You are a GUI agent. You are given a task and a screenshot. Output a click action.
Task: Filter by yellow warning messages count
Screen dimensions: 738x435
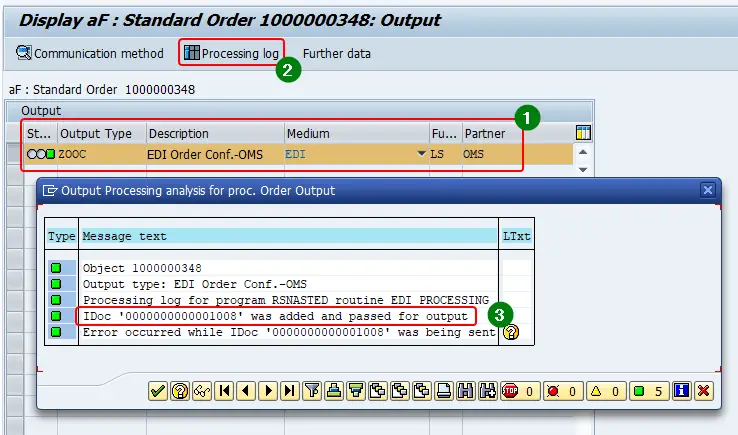(606, 391)
